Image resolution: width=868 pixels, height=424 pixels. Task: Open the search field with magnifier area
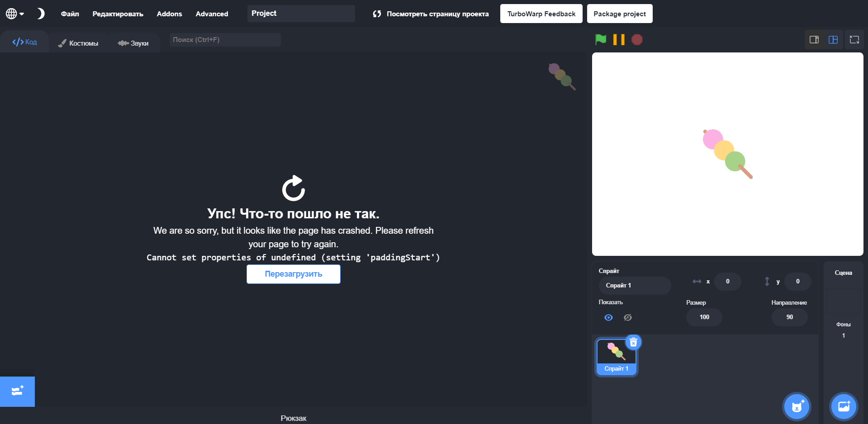(225, 40)
